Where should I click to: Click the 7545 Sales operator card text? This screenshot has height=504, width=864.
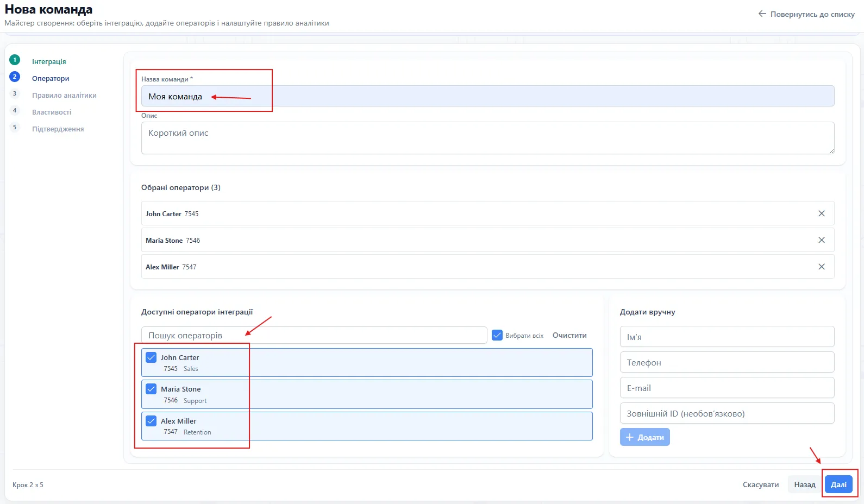181,369
